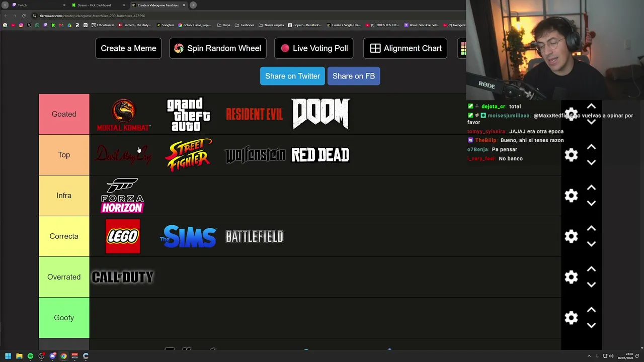The width and height of the screenshot is (644, 362).
Task: Click the Correcta tier label
Action: click(64, 236)
